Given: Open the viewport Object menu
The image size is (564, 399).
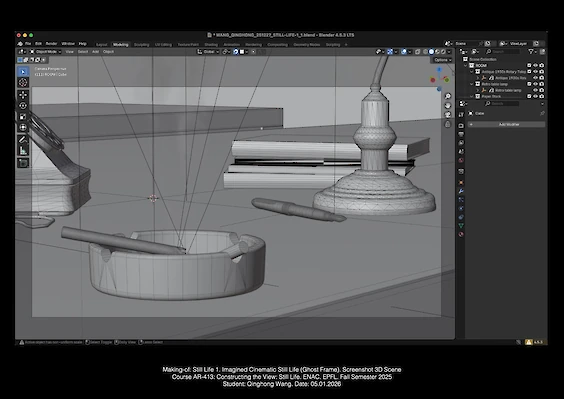Looking at the screenshot, I should (108, 51).
